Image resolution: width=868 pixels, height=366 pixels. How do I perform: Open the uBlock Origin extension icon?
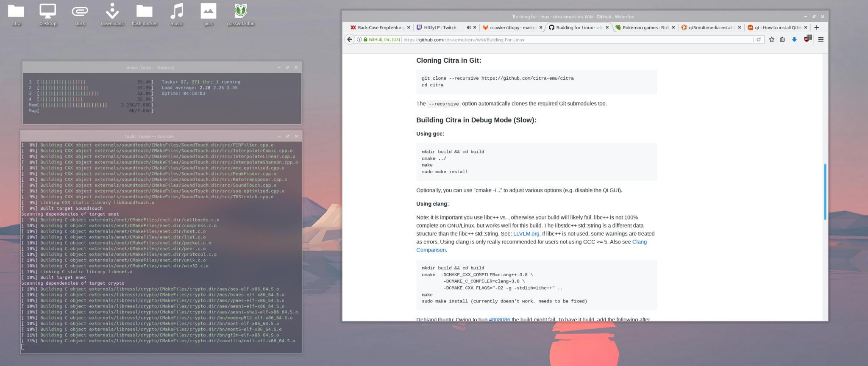807,39
